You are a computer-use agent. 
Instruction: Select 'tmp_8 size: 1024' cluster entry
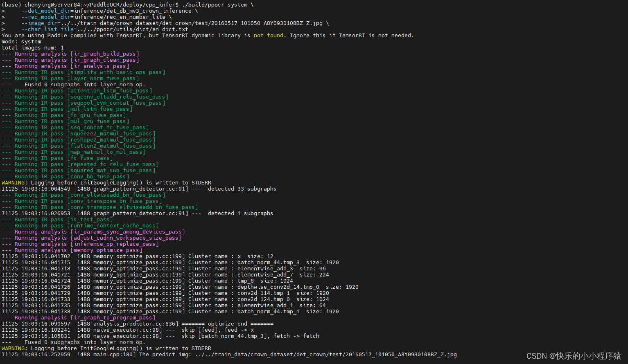pos(265,281)
